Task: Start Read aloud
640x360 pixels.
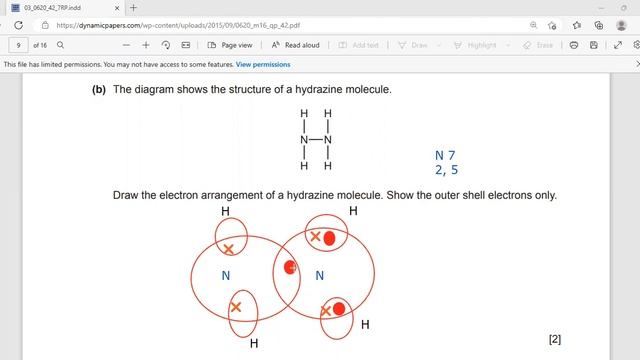Action: click(x=296, y=45)
